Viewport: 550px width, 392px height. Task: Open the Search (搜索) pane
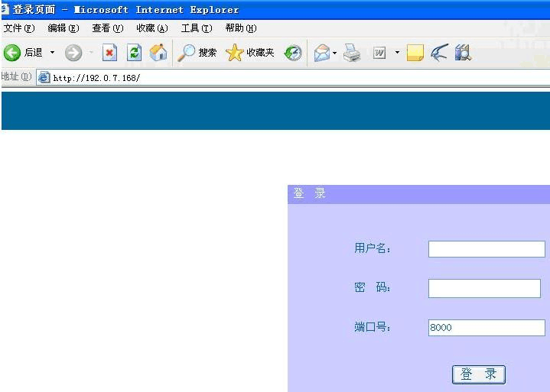(197, 53)
